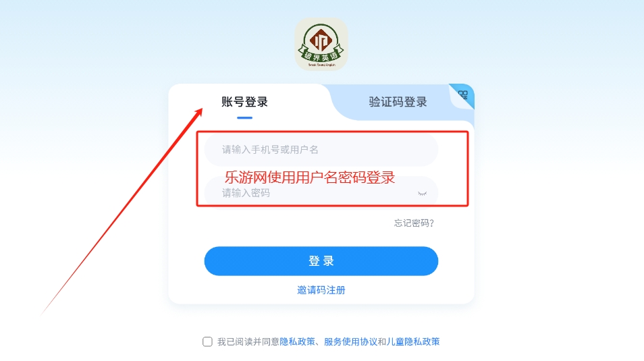
Task: Click the blue 登录 button
Action: 321,261
